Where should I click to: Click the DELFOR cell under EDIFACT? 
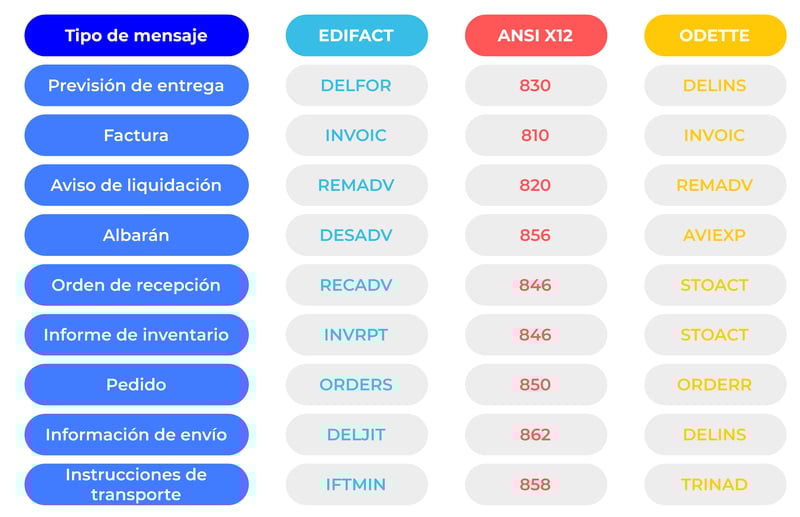[357, 85]
